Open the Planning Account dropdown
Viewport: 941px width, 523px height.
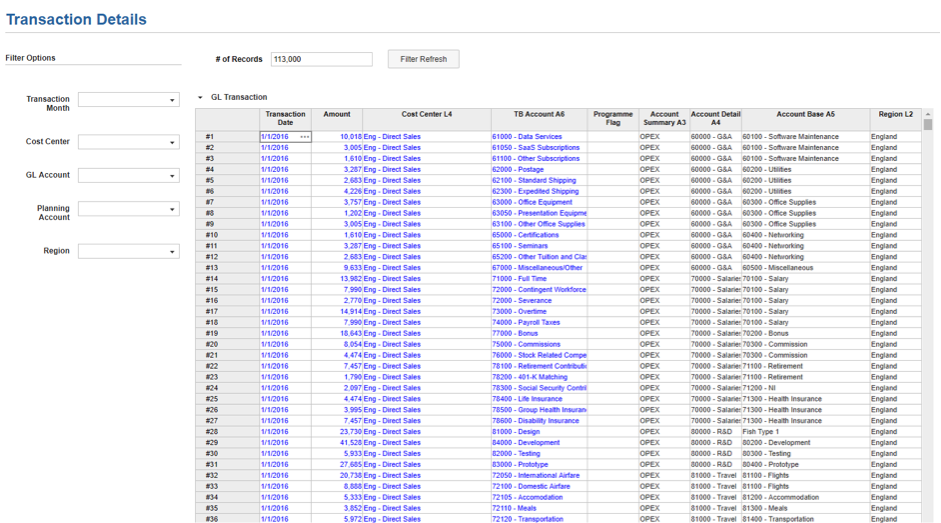click(128, 209)
